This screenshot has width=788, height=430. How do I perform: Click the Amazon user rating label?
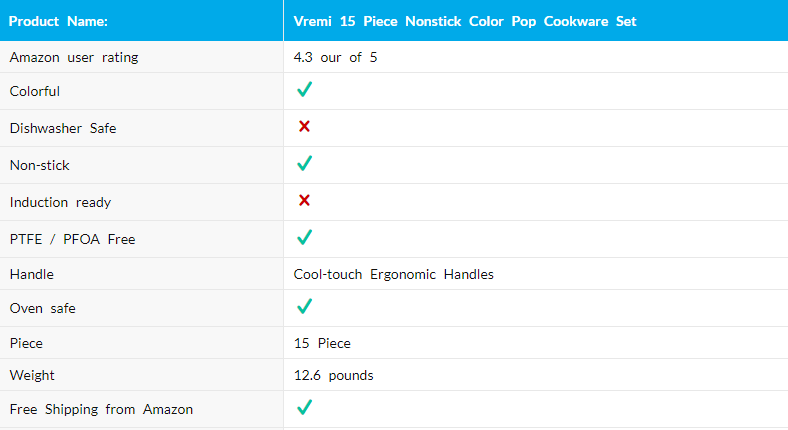(74, 57)
